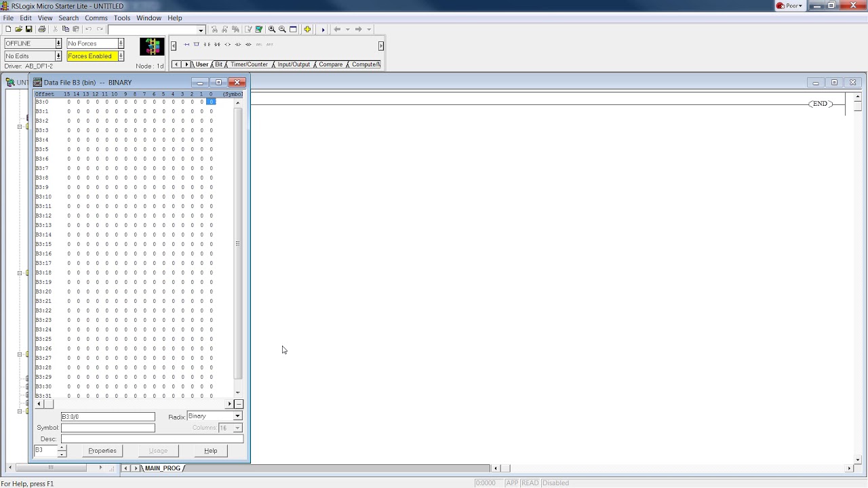Click the B3:0/0 address input field
The height and width of the screenshot is (488, 868).
[108, 416]
